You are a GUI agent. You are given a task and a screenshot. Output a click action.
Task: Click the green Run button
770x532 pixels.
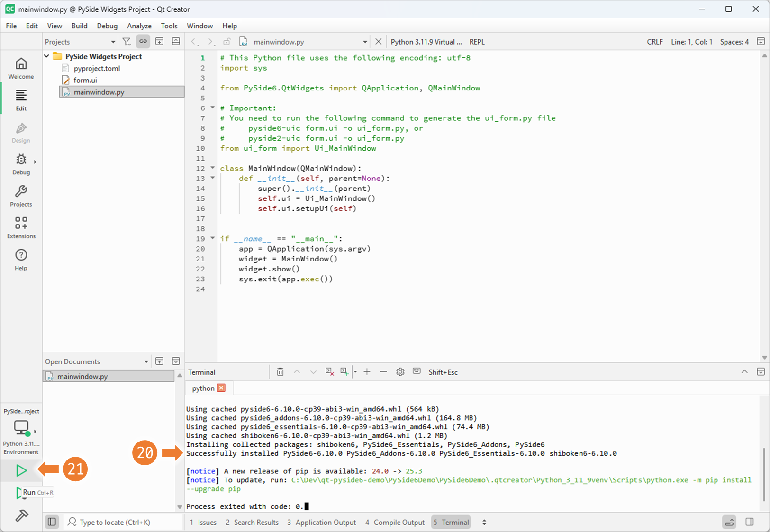tap(21, 470)
